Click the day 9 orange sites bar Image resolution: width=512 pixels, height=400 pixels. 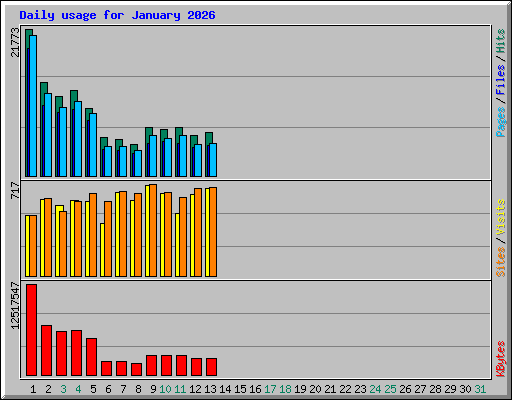point(153,230)
